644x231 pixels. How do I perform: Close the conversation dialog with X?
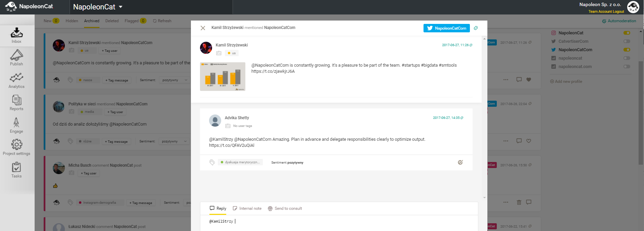[x=203, y=28]
